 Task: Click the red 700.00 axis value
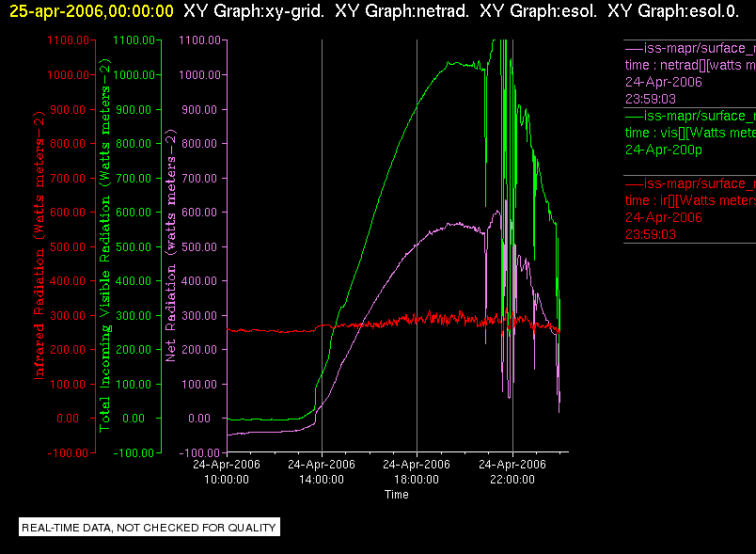[68, 179]
